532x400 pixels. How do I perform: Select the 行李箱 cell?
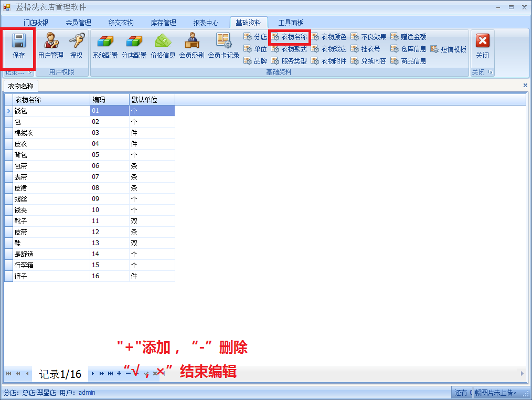click(51, 265)
